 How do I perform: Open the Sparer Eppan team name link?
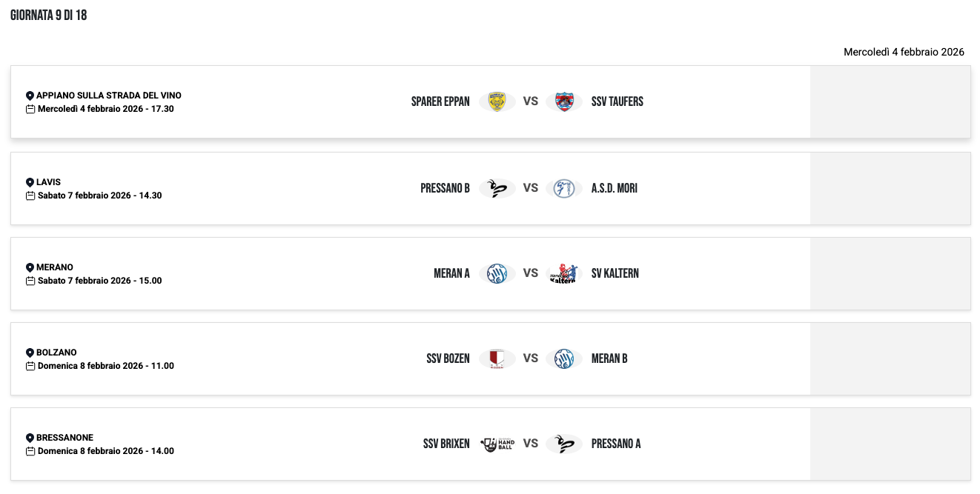440,101
